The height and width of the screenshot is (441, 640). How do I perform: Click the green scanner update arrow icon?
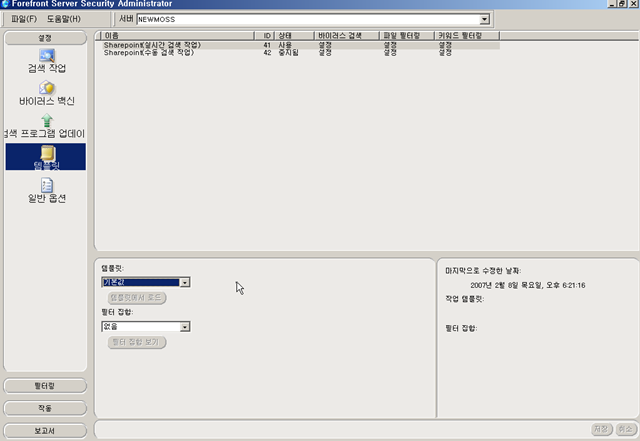(47, 120)
